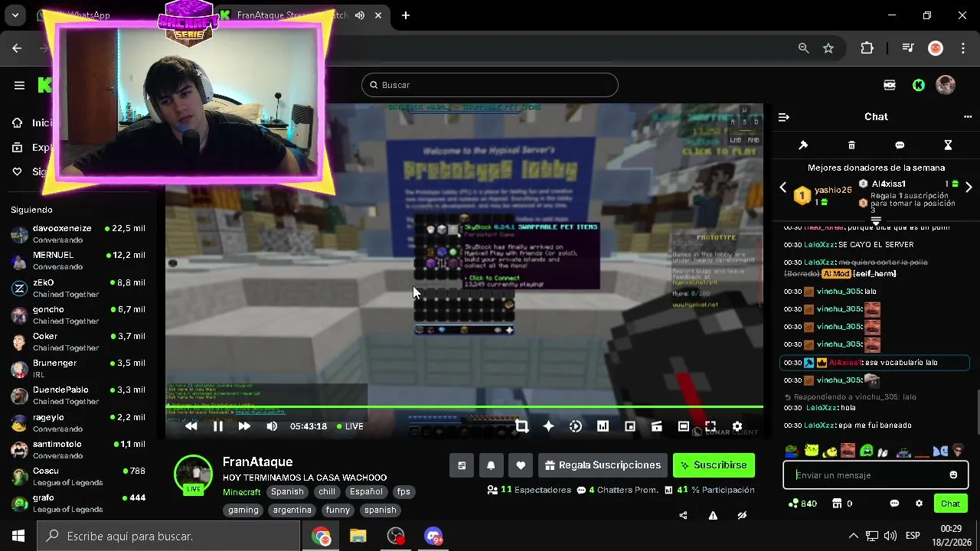
Task: Toggle picture-in-picture mode in player
Action: tap(630, 426)
